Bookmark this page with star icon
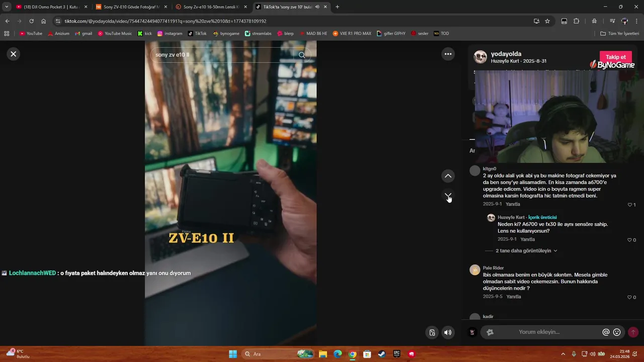 [547, 21]
